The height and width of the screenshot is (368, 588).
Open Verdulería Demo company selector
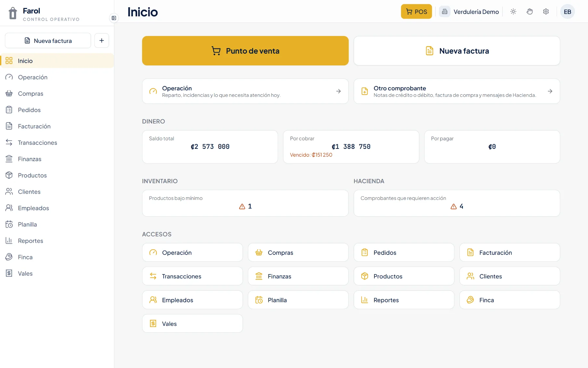[x=469, y=12]
